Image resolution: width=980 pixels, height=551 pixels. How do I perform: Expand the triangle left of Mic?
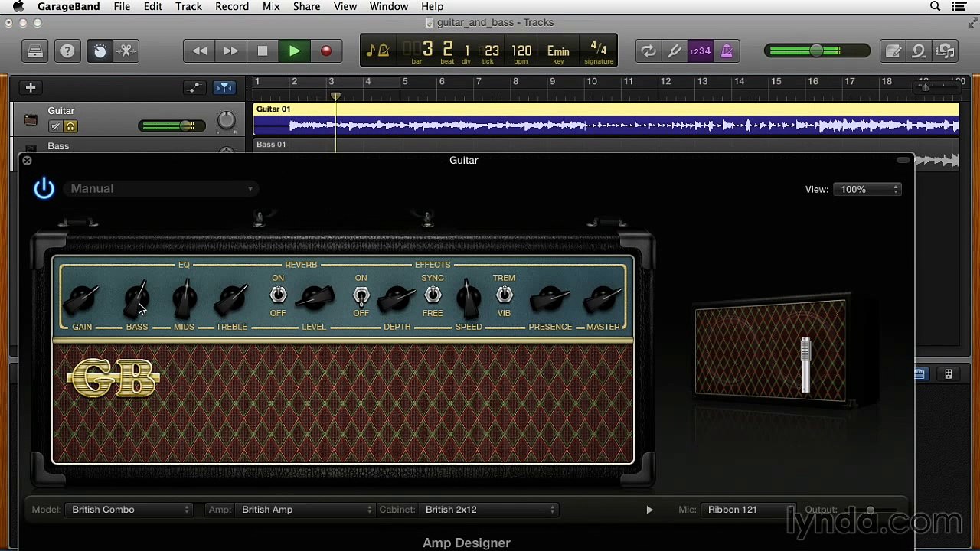(x=649, y=510)
